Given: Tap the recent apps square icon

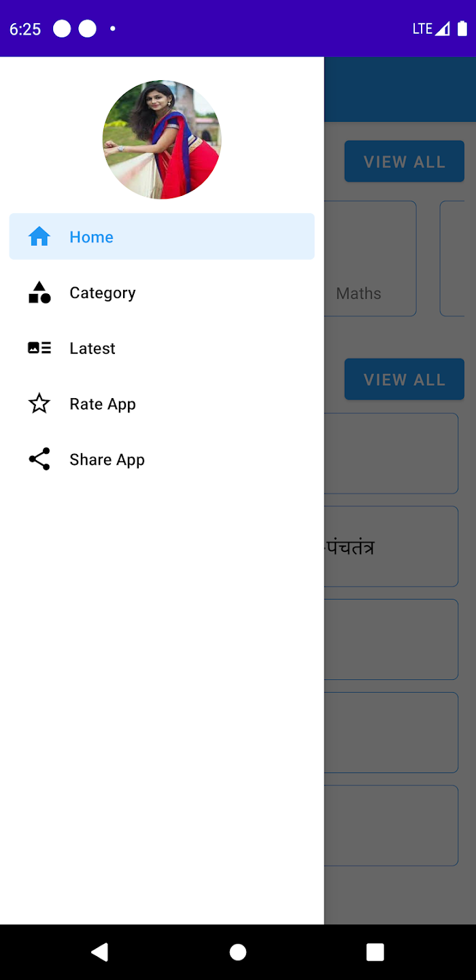Looking at the screenshot, I should tap(375, 951).
